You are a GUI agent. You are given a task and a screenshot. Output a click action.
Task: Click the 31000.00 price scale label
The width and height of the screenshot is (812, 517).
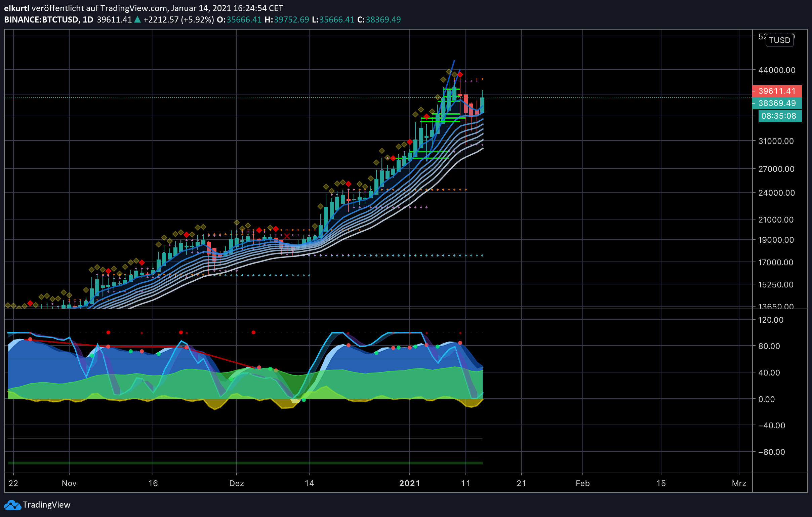(776, 141)
